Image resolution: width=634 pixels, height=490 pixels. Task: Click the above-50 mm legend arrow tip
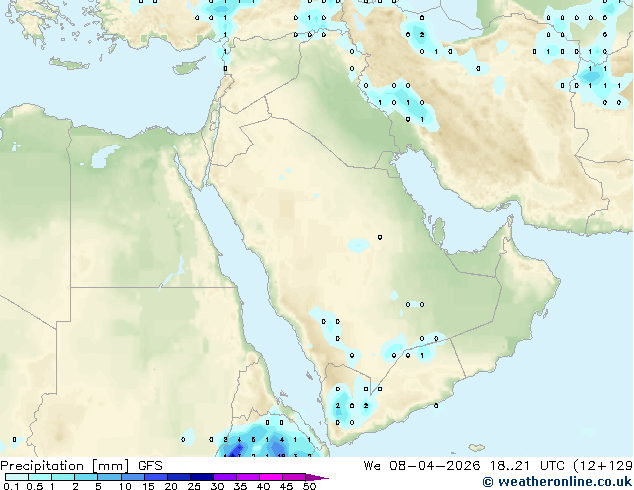tap(317, 477)
